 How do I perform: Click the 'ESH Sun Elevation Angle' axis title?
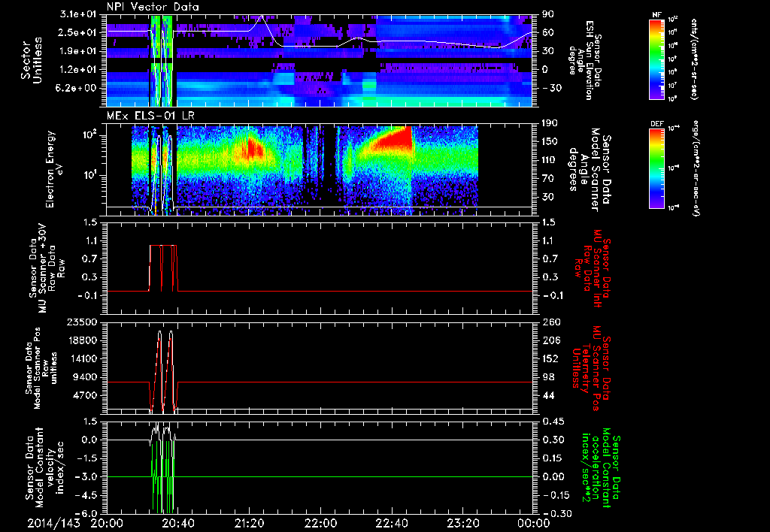584,60
